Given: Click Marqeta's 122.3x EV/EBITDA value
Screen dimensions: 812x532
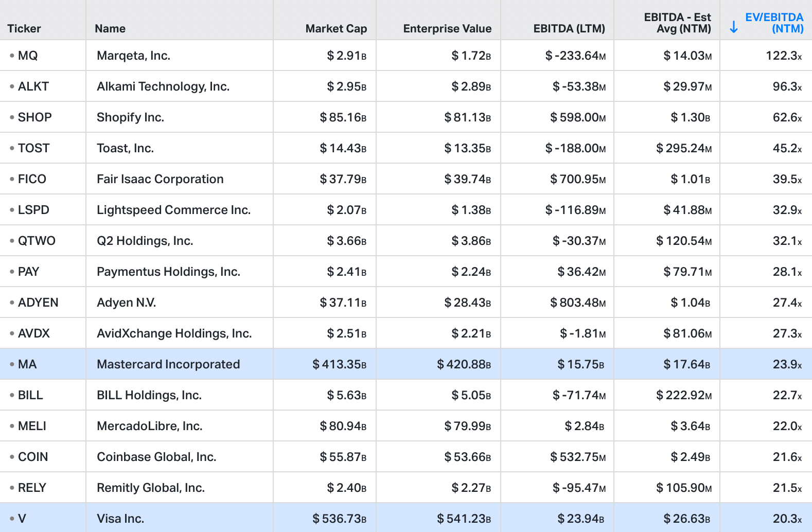Looking at the screenshot, I should tap(784, 56).
